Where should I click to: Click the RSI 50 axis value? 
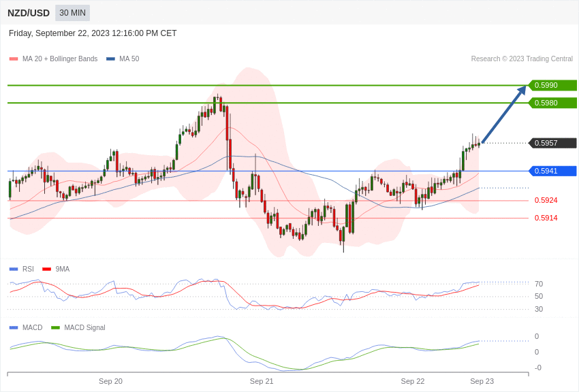click(x=539, y=296)
